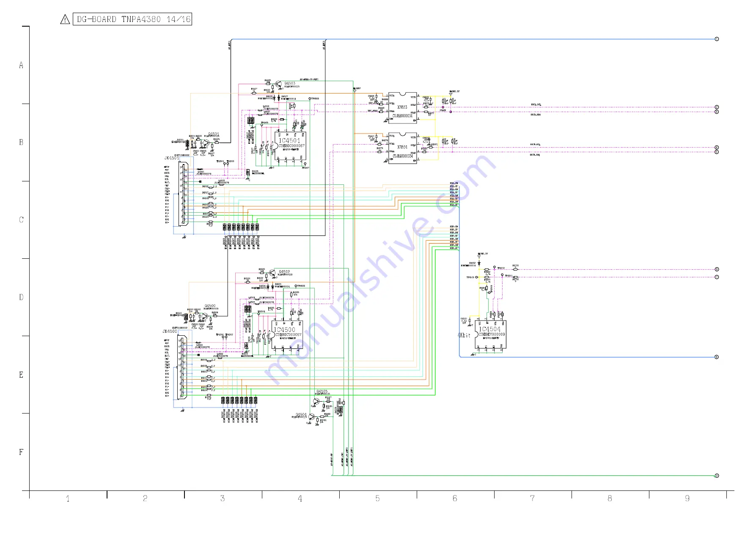The height and width of the screenshot is (534, 756).
Task: Click column marker 6 on the bottom ruler
Action: coord(455,498)
